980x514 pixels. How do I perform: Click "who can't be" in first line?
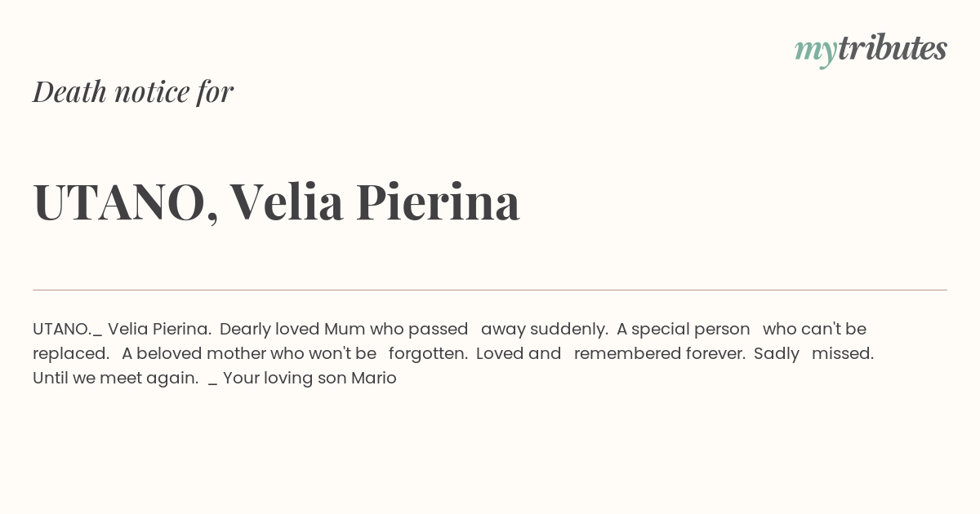(x=814, y=329)
